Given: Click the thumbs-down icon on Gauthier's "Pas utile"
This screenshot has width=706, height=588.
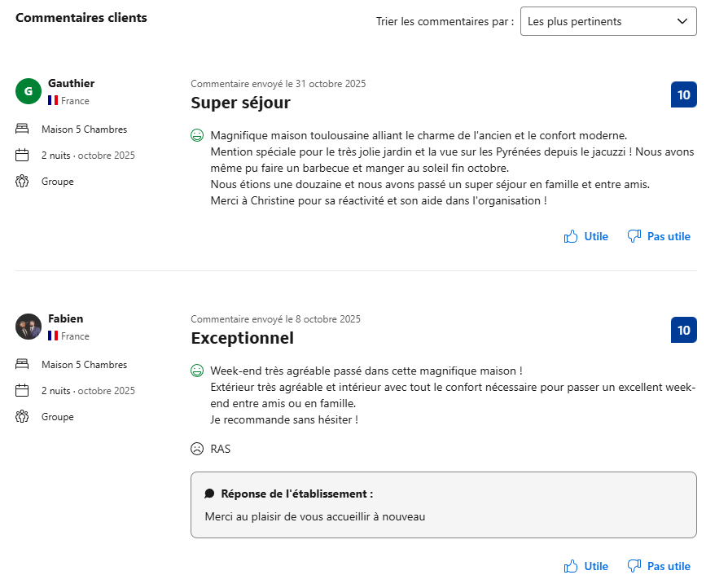Looking at the screenshot, I should click(634, 235).
